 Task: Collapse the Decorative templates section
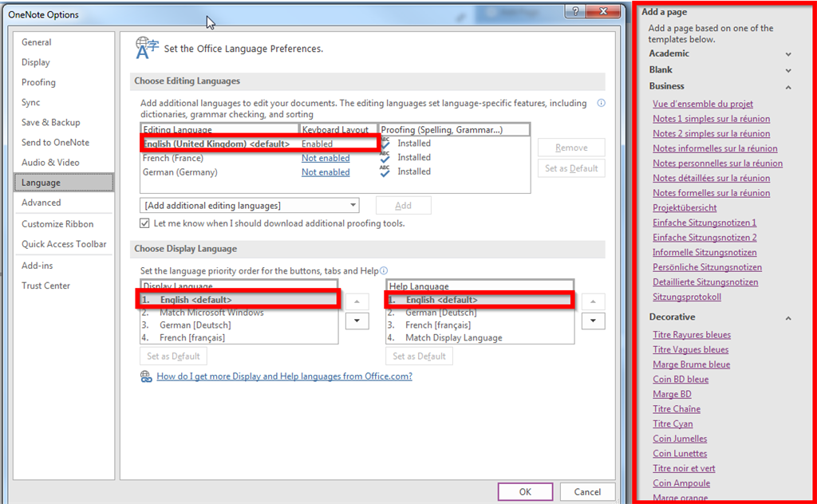point(788,317)
